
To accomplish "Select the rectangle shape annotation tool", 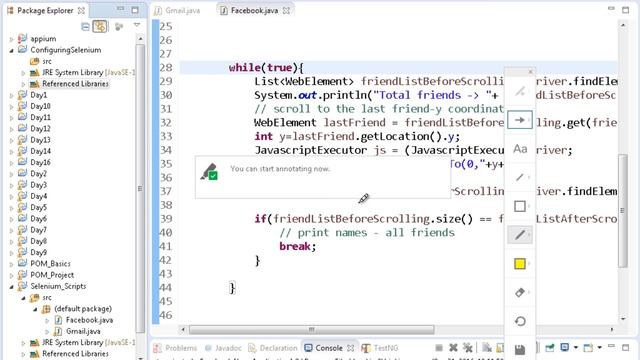I will pos(520,206).
